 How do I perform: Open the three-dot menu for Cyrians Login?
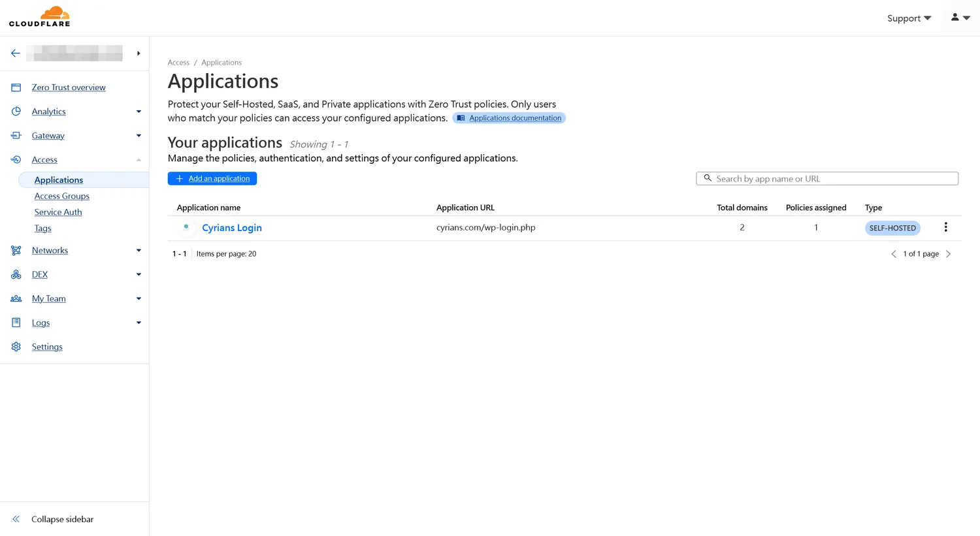pos(945,227)
